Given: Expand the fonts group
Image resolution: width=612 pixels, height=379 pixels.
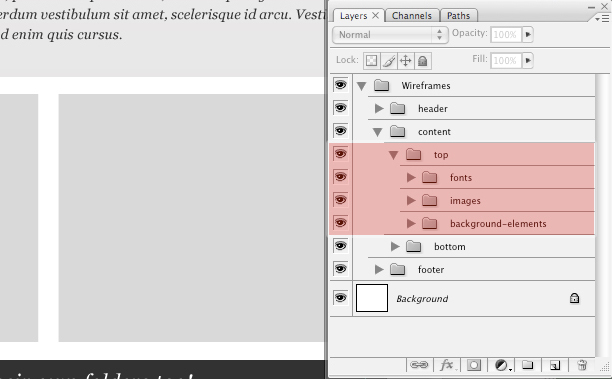Looking at the screenshot, I should tap(411, 177).
